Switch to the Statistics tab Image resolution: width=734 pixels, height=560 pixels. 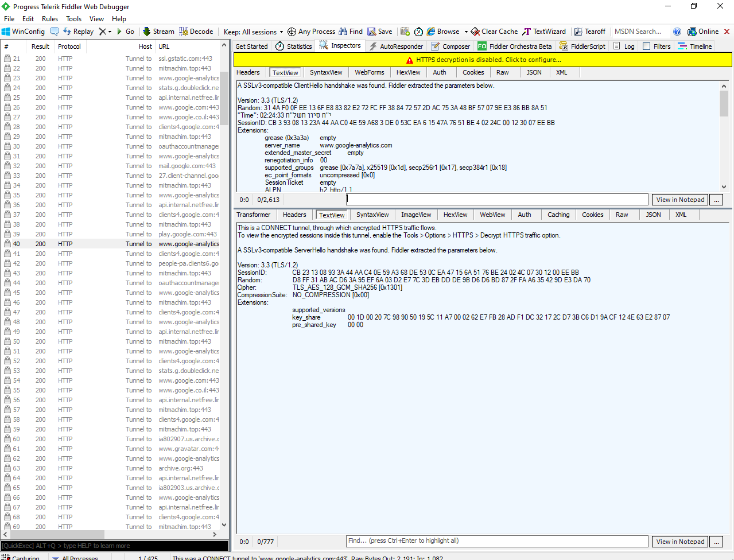click(x=294, y=46)
